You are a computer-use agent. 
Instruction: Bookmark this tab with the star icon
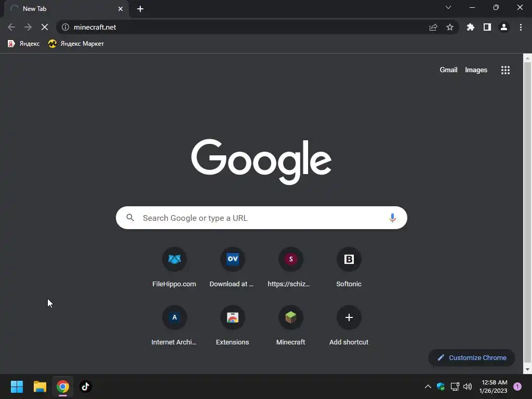click(450, 27)
